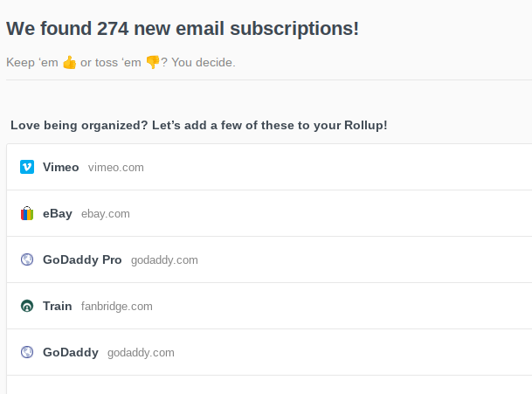Screen dimensions: 532x394
Task: Select the eBay subscription name
Action: (58, 213)
